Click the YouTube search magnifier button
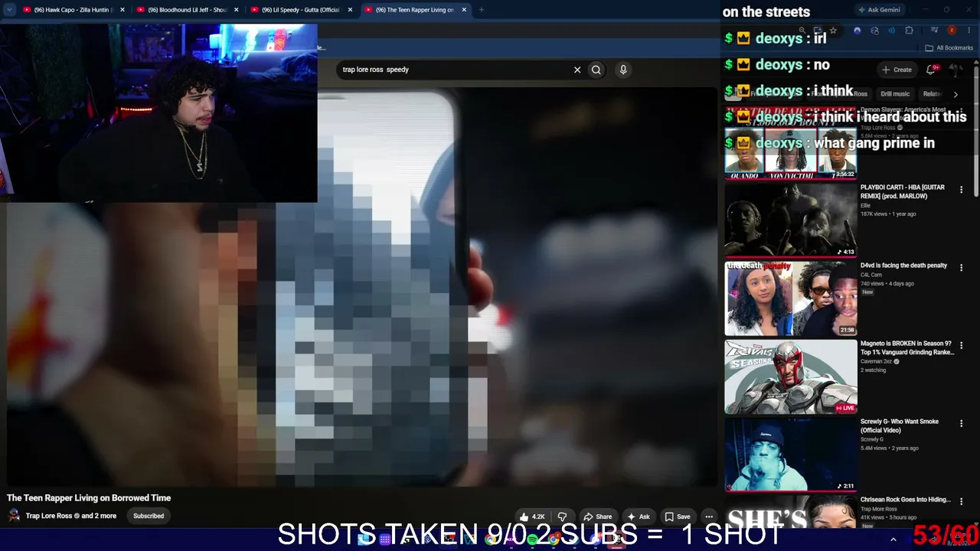Viewport: 980px width, 551px height. [596, 70]
